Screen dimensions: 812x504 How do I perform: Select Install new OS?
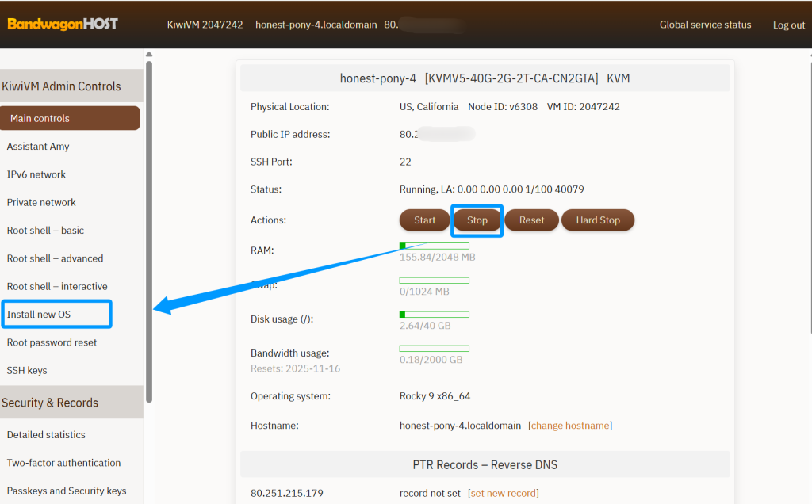point(45,314)
